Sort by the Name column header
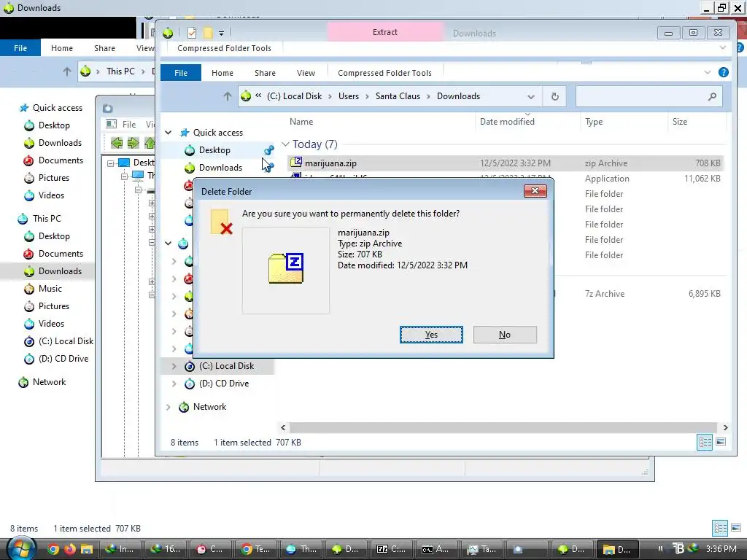The height and width of the screenshot is (560, 747). 301,122
